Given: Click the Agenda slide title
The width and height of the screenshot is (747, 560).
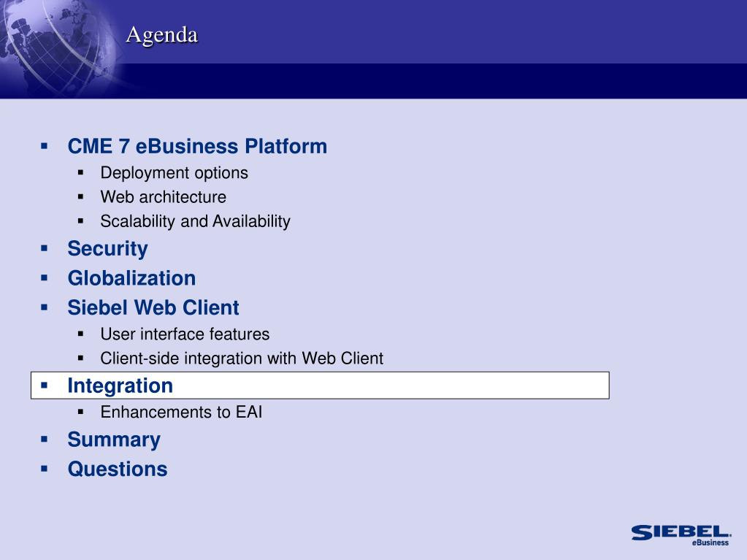Looking at the screenshot, I should coord(162,35).
